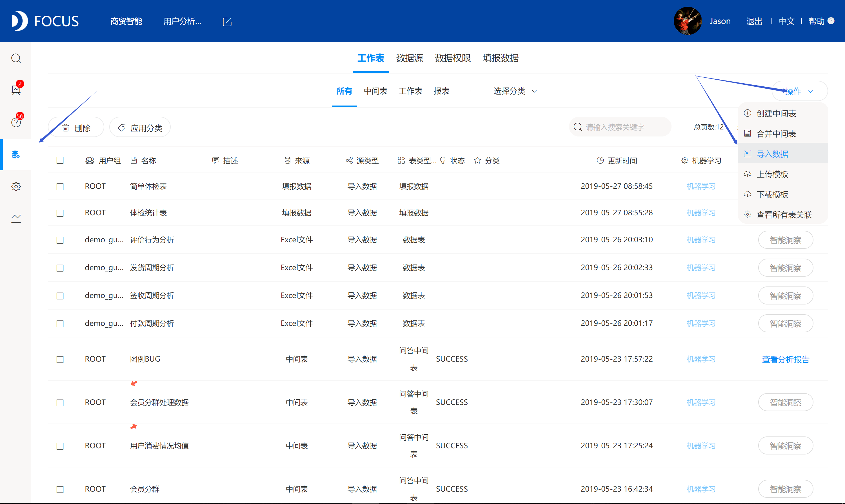Click the 更新时间 column clock icon
Image resolution: width=845 pixels, height=504 pixels.
[600, 160]
